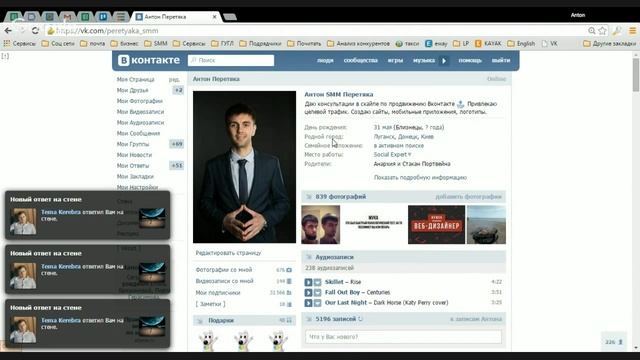This screenshot has height=360, width=640.
Task: Open Мои Новости in sidebar
Action: pos(134,155)
